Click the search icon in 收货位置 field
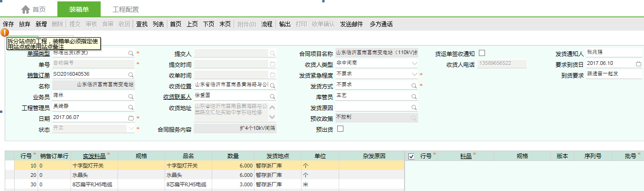This screenshot has width=644, height=191. pyautogui.click(x=273, y=86)
